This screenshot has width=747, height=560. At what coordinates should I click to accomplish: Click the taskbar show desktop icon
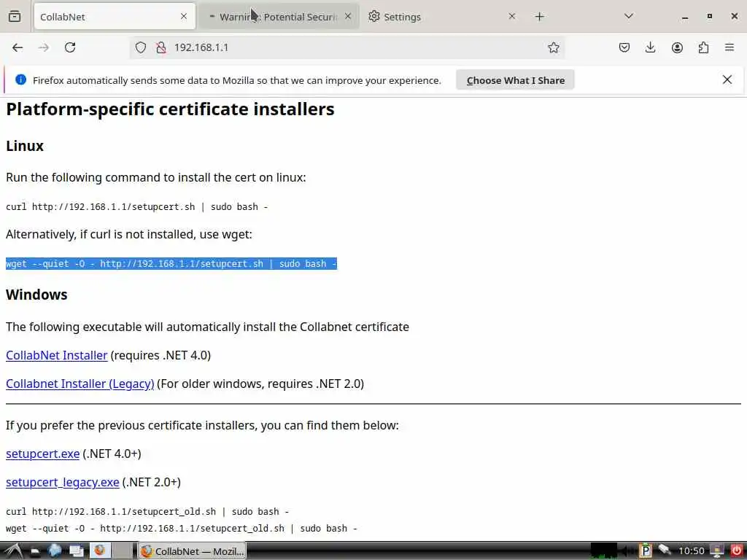click(76, 551)
